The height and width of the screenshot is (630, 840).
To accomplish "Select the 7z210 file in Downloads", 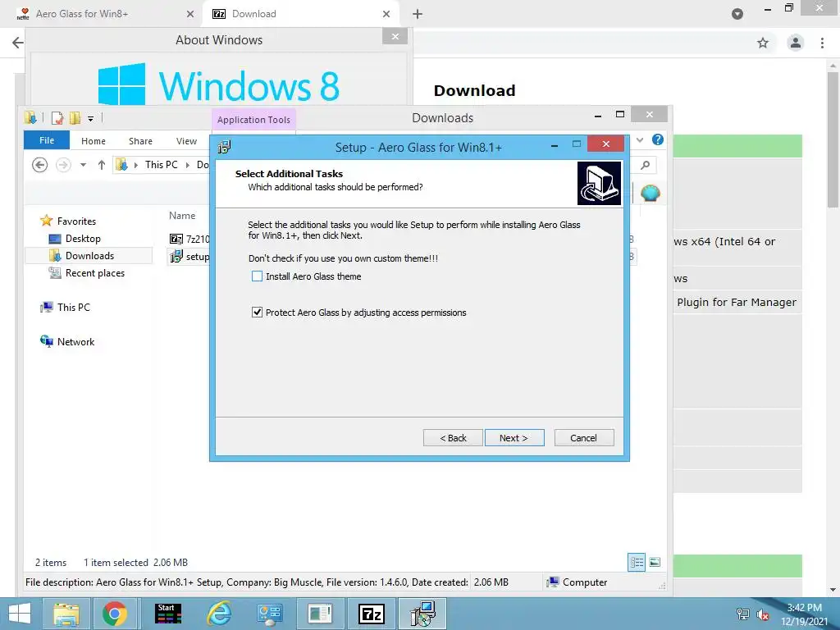I will [190, 239].
